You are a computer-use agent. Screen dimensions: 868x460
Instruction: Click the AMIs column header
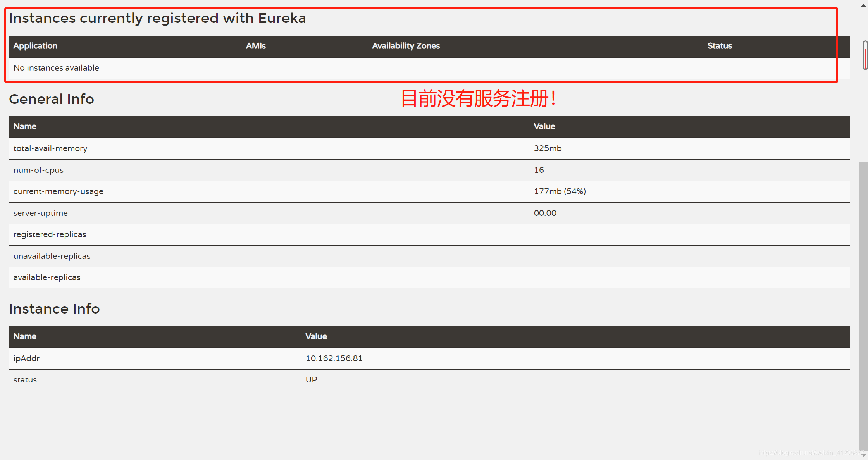pyautogui.click(x=256, y=46)
